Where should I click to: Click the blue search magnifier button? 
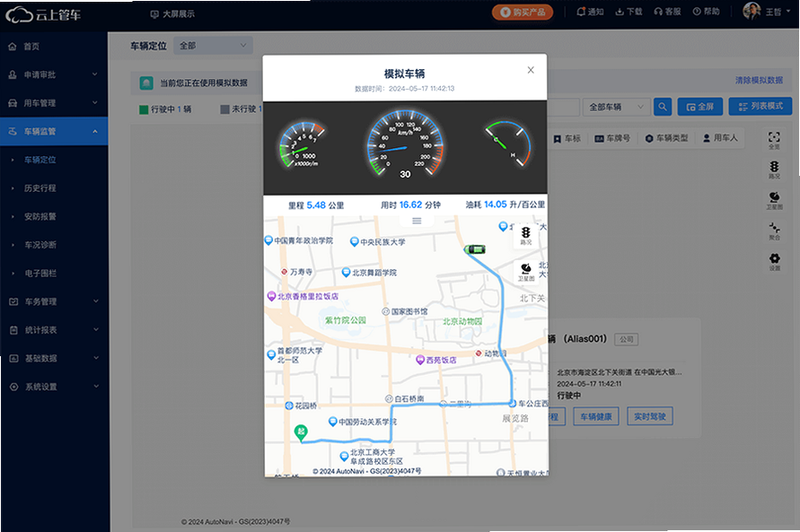click(x=662, y=107)
